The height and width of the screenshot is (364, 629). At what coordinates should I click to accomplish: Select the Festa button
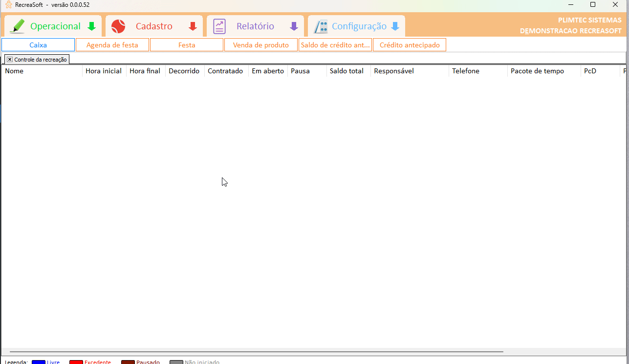tap(187, 45)
